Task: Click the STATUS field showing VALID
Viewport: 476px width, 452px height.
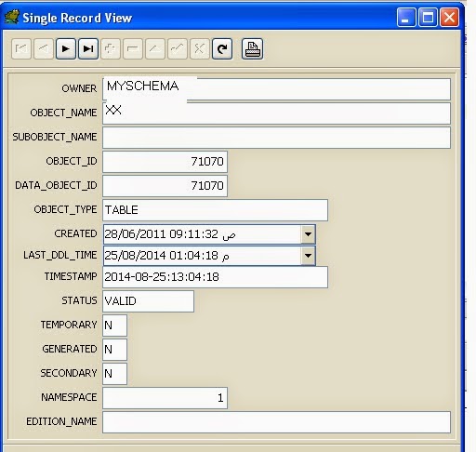Action: click(148, 301)
